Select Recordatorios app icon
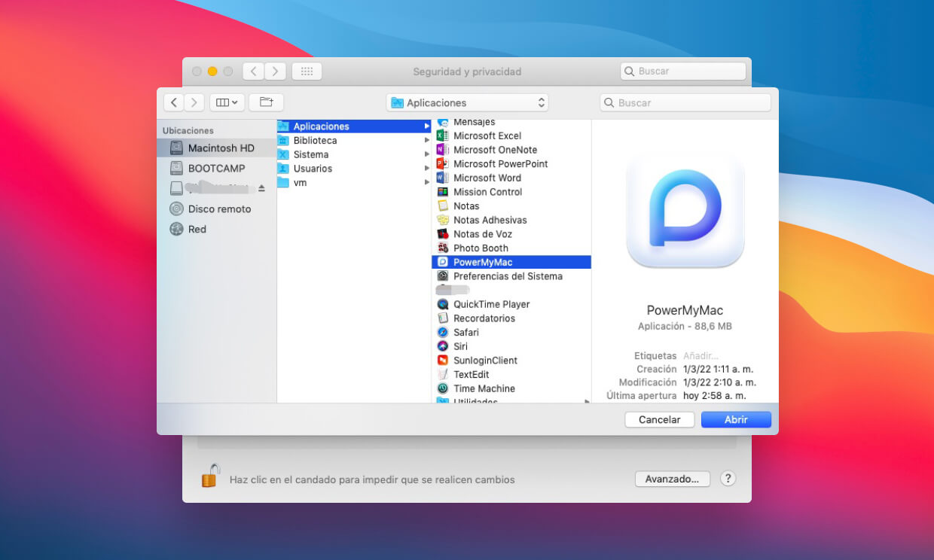This screenshot has height=560, width=934. 443,318
